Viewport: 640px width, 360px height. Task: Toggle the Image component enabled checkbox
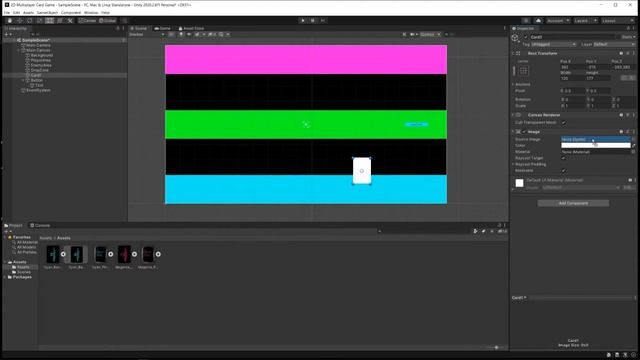pyautogui.click(x=524, y=132)
